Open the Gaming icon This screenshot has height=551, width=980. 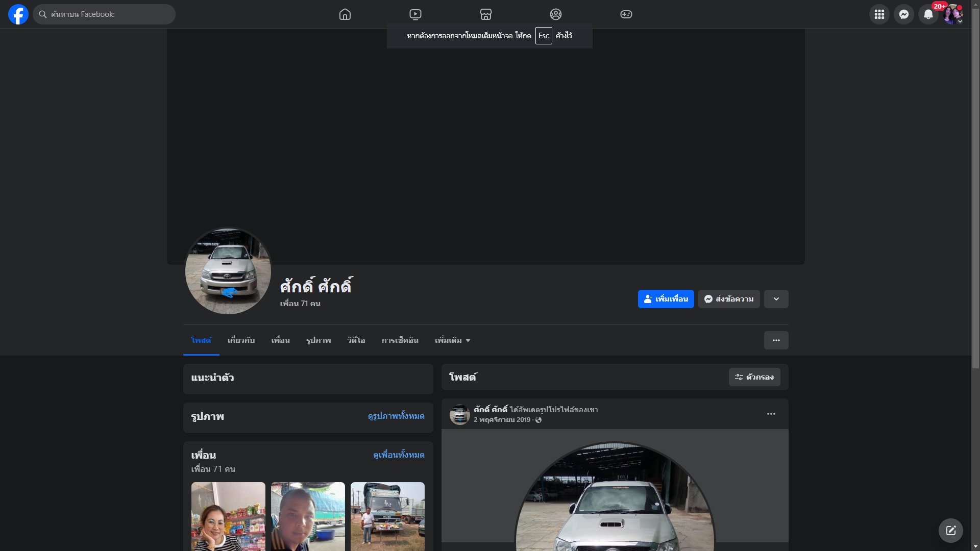click(x=626, y=14)
